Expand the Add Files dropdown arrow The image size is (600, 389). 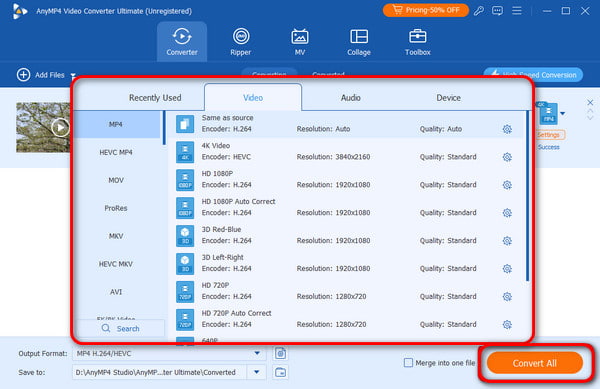click(73, 75)
